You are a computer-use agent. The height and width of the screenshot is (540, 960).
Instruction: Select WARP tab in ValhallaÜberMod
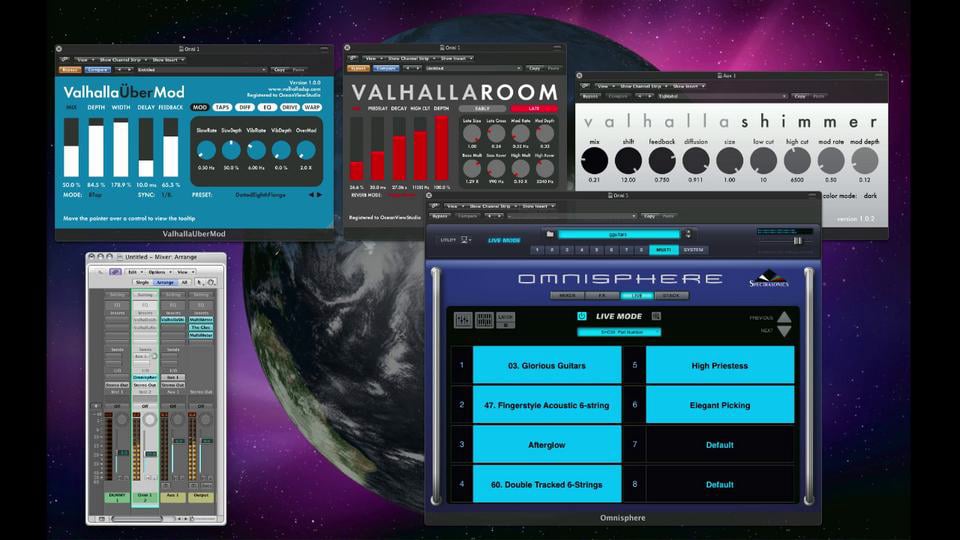click(312, 107)
